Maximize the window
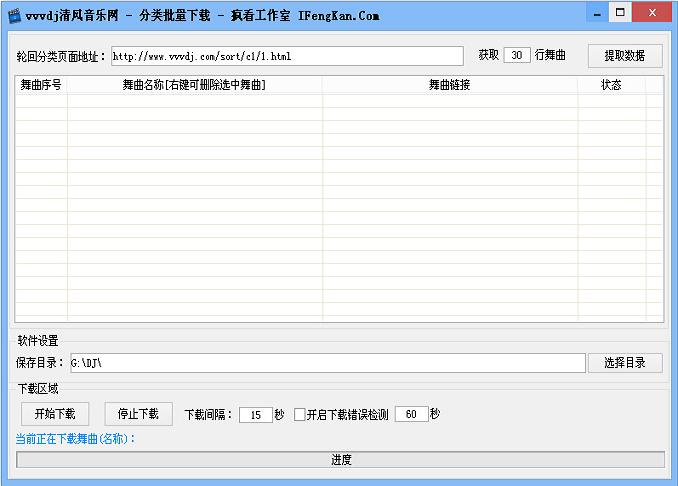 [621, 13]
